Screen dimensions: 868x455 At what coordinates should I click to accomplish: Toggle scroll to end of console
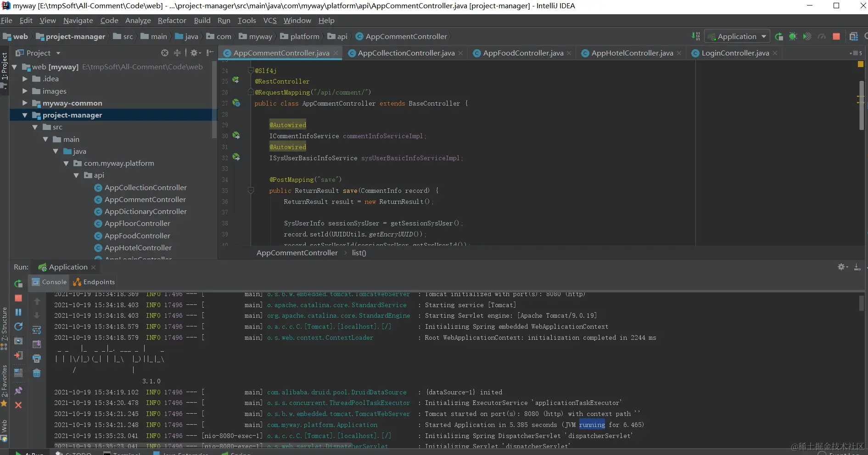37,344
